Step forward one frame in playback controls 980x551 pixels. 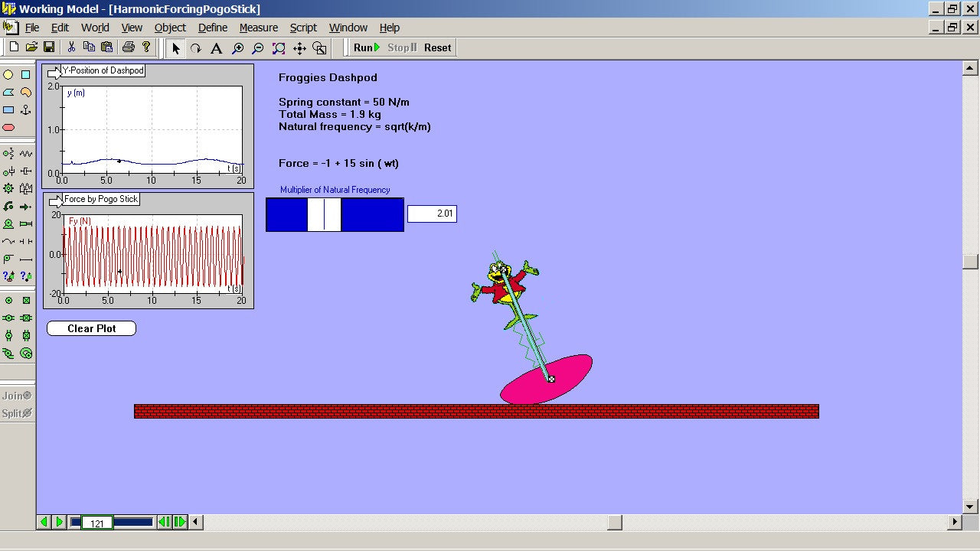tap(180, 522)
